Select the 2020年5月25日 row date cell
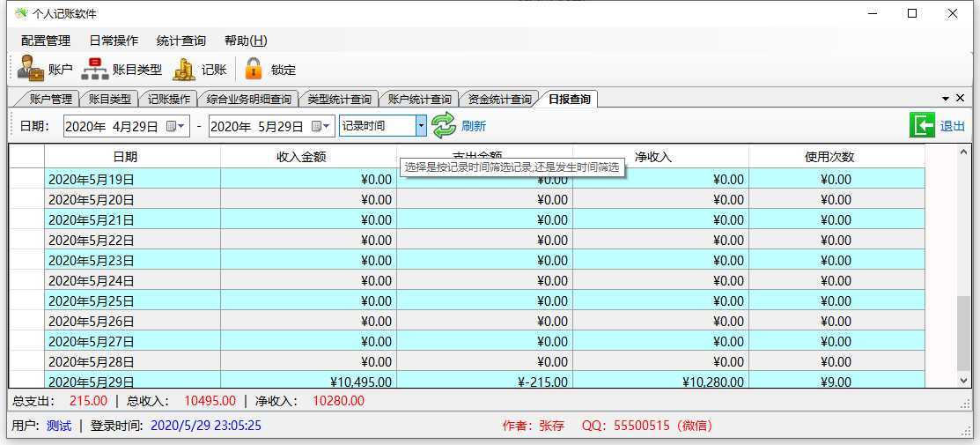The height and width of the screenshot is (445, 980). [132, 301]
